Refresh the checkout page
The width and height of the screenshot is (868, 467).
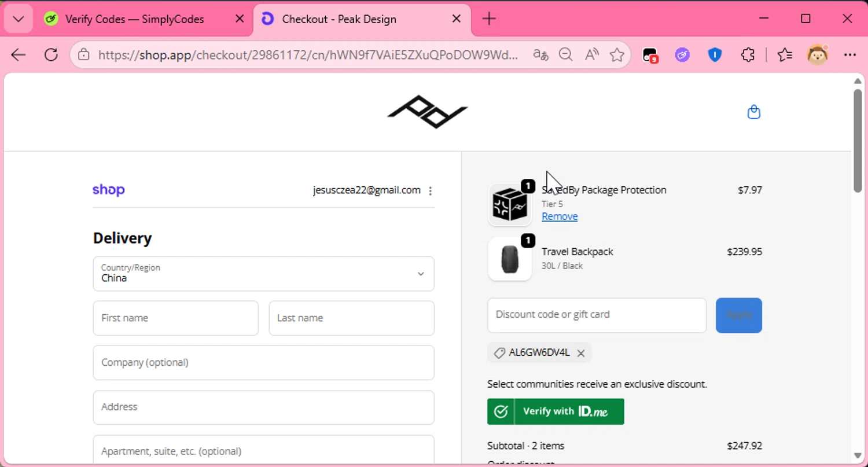(x=51, y=55)
